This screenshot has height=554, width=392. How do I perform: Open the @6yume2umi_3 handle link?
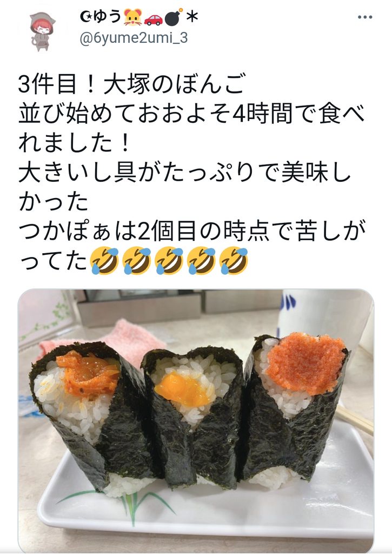[x=134, y=38]
